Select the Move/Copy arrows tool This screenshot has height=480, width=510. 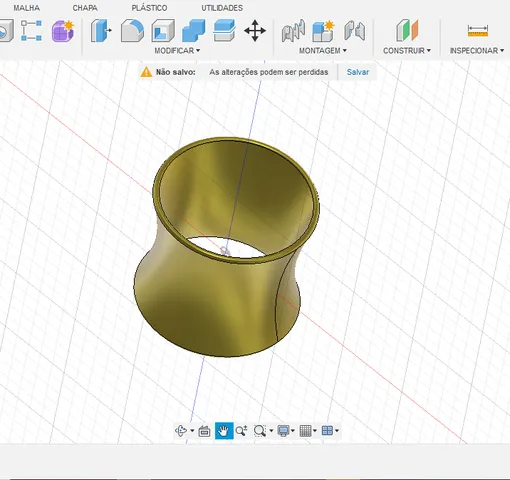(255, 31)
